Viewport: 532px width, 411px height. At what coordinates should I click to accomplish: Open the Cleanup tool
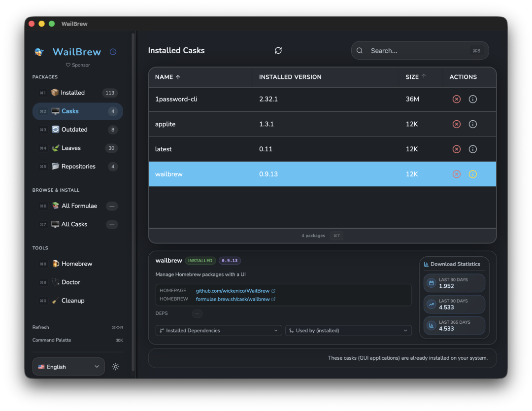click(78, 300)
